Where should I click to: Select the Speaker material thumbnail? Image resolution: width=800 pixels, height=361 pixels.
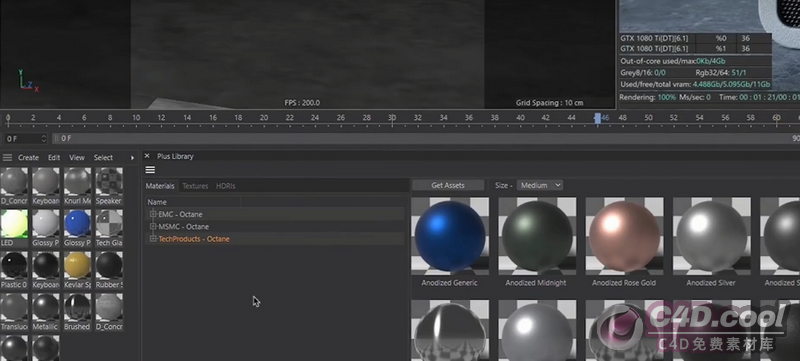109,182
